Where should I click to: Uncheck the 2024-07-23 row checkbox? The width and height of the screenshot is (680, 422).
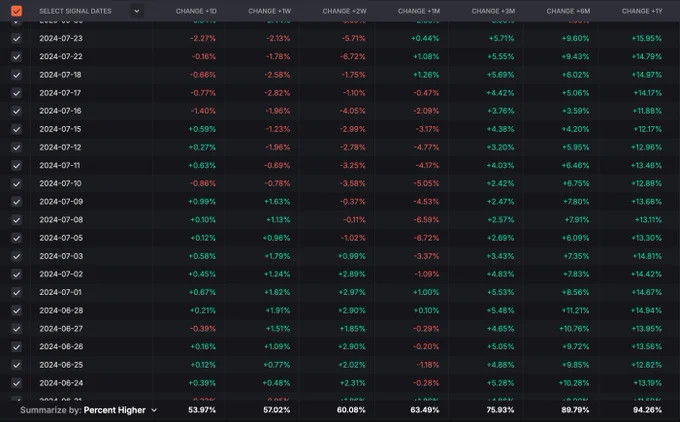point(16,39)
